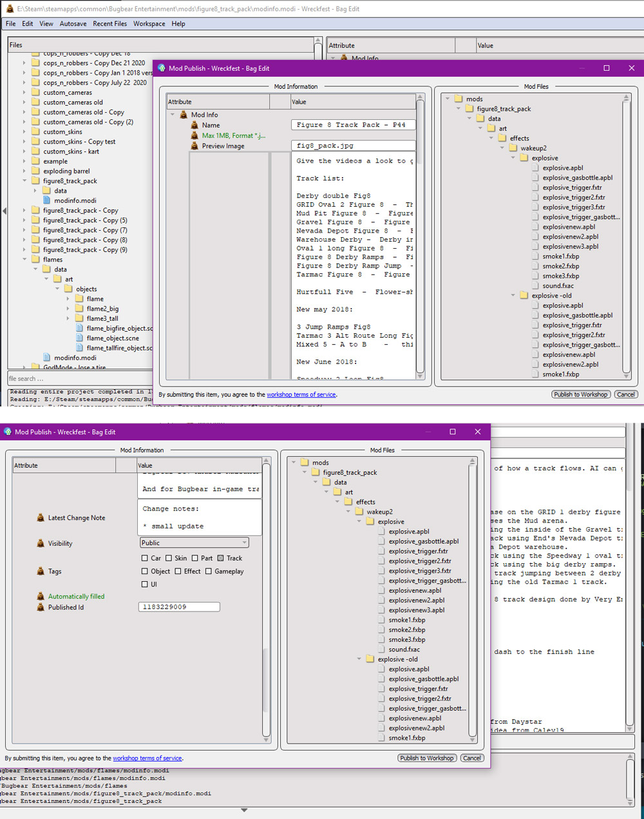Screen dimensions: 644x819
Task: Enable the Skin tag checkbox
Action: click(x=169, y=558)
